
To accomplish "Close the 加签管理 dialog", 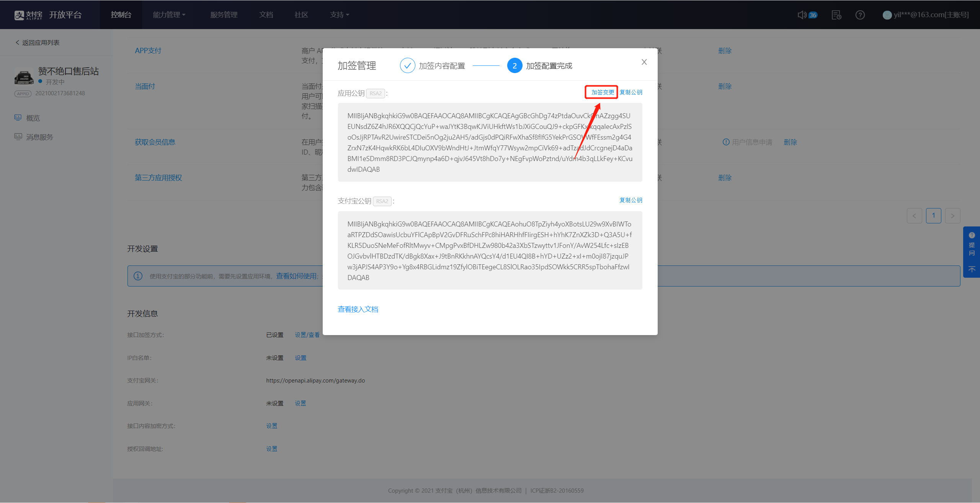I will coord(644,62).
